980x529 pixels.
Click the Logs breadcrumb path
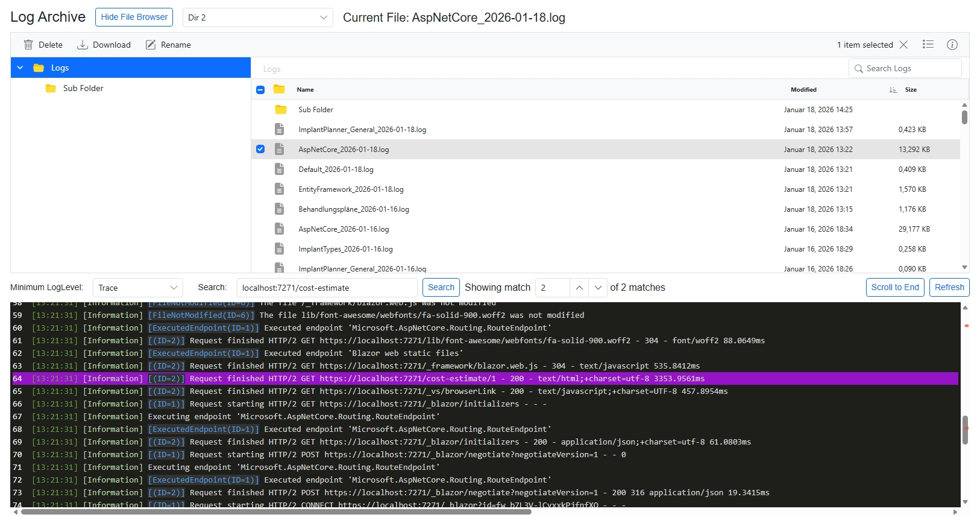(272, 69)
